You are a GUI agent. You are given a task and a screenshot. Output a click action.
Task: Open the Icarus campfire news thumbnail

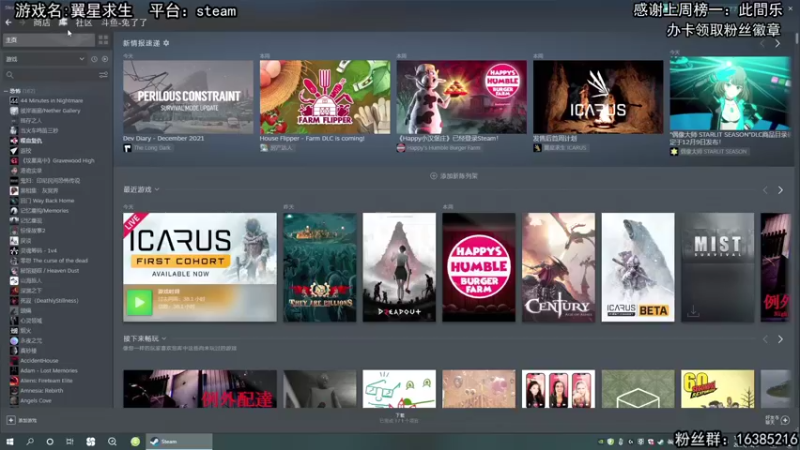tap(598, 97)
